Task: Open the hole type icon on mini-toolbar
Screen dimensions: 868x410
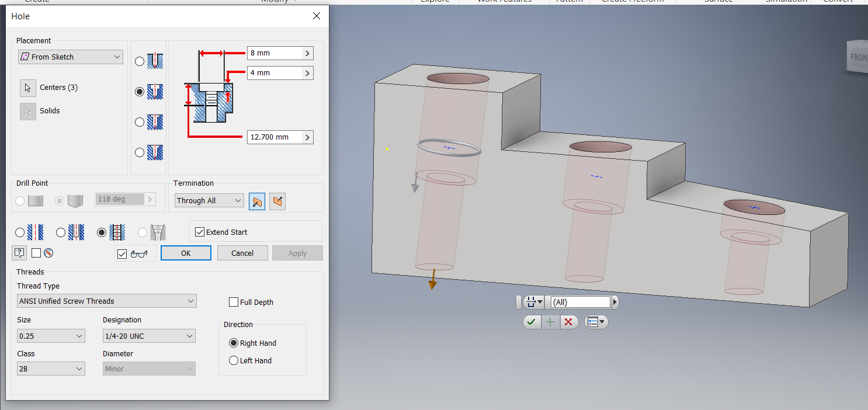Action: (534, 302)
